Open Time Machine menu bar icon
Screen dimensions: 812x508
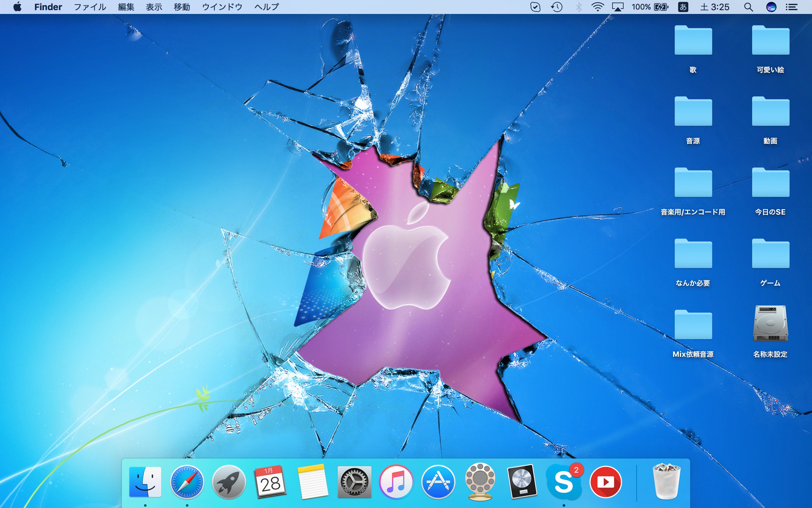coord(557,7)
